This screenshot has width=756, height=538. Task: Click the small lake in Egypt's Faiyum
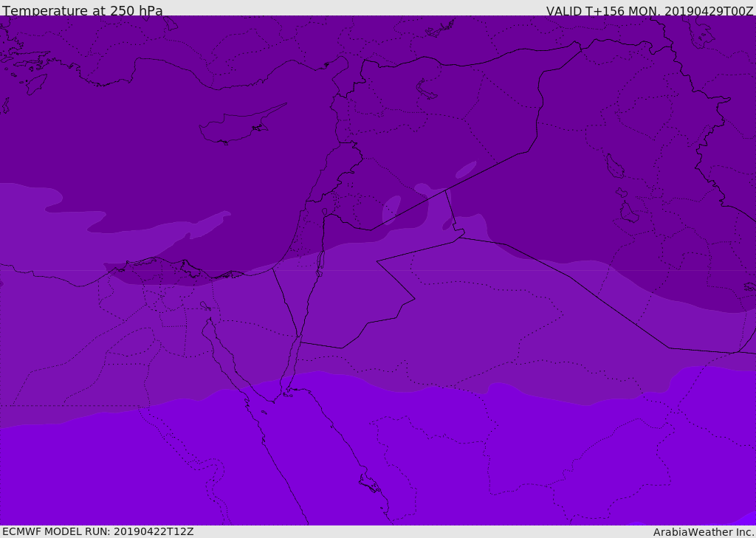point(205,306)
